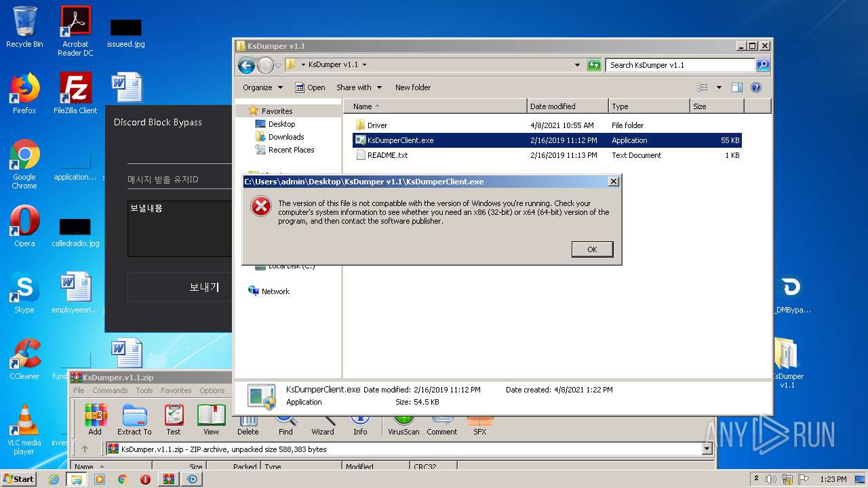Click the path dropdown after KsDumper v1.1
Image resolution: width=868 pixels, height=488 pixels.
tap(364, 65)
